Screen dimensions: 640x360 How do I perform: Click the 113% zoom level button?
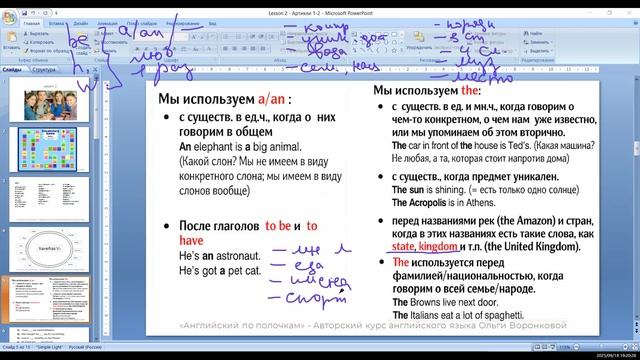(x=565, y=347)
